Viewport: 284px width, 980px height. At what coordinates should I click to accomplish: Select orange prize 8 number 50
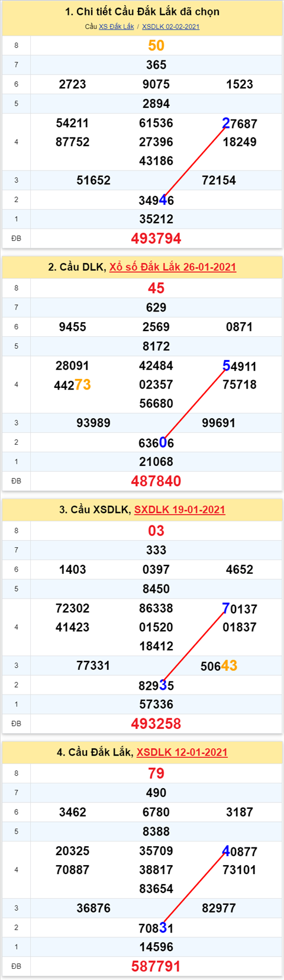tap(156, 46)
